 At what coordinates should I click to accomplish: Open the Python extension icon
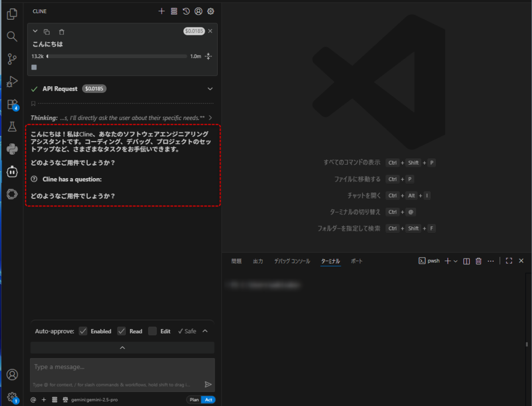click(11, 149)
